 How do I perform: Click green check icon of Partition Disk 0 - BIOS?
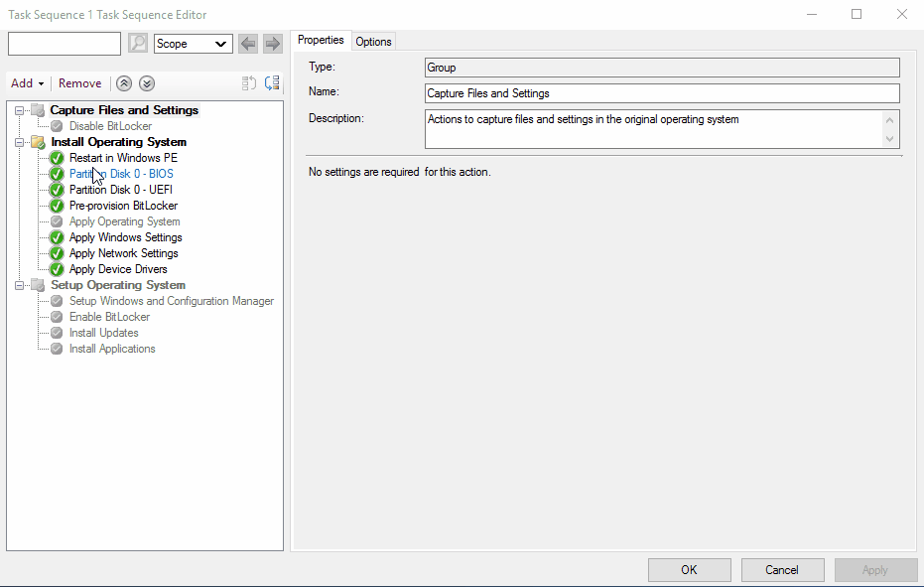(x=57, y=174)
